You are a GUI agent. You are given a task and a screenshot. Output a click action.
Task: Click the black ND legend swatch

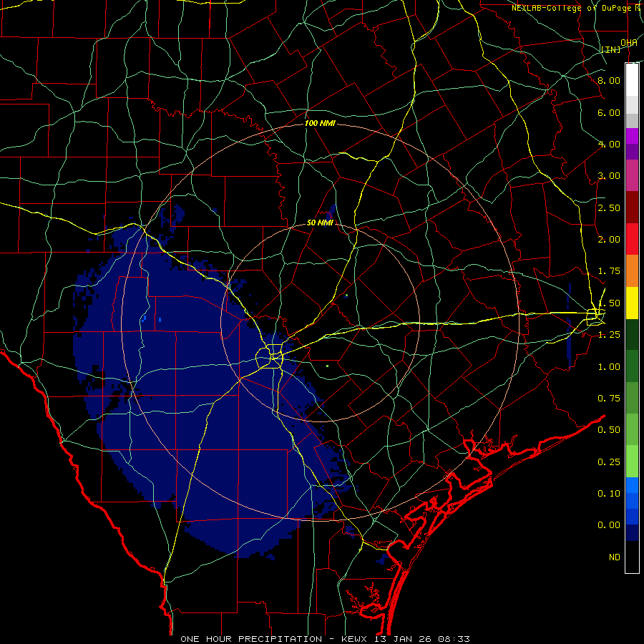coord(632,557)
